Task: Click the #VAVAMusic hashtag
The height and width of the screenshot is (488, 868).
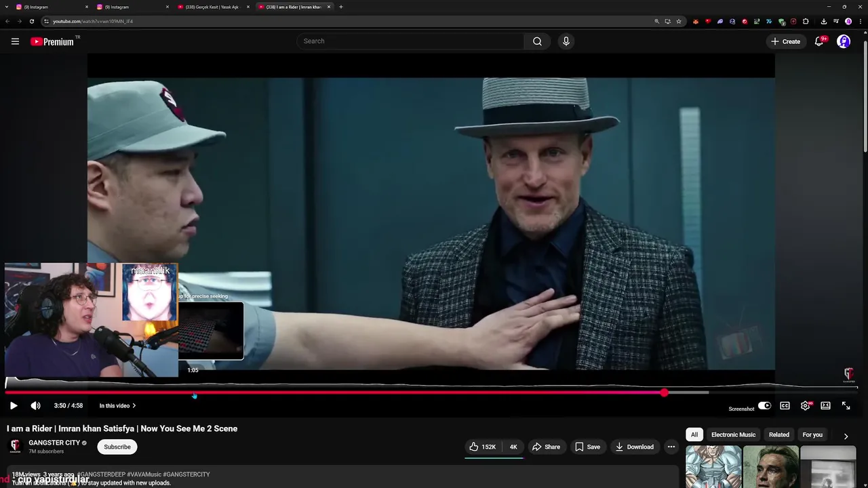Action: [144, 474]
